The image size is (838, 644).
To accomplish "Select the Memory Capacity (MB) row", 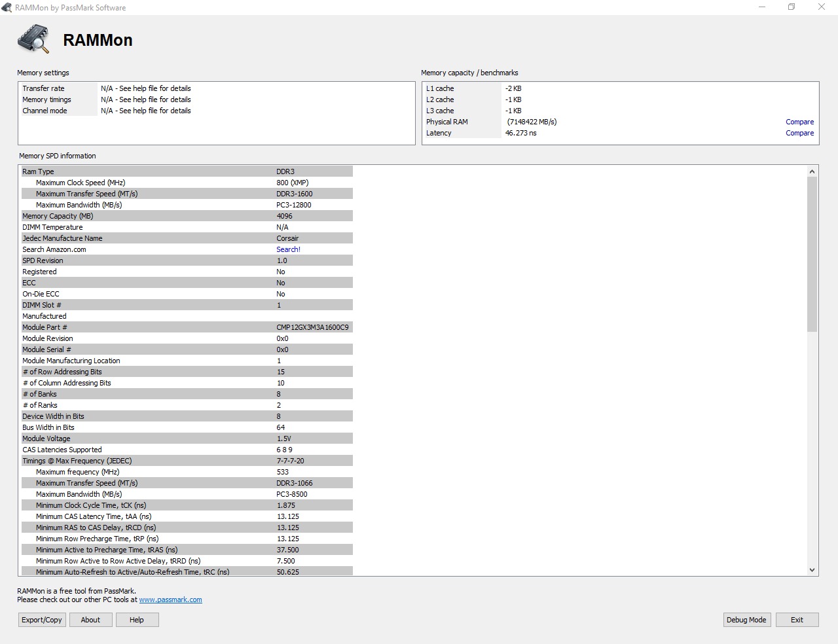I will click(187, 216).
